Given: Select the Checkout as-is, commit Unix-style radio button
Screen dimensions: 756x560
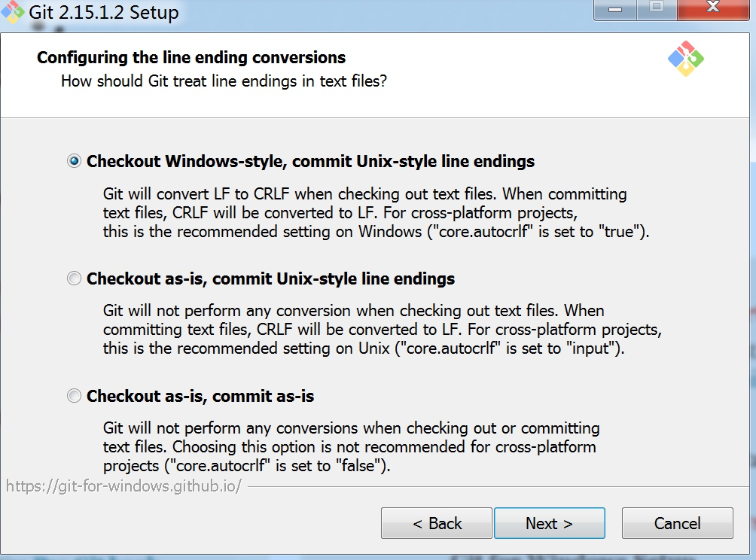Looking at the screenshot, I should pos(75,278).
